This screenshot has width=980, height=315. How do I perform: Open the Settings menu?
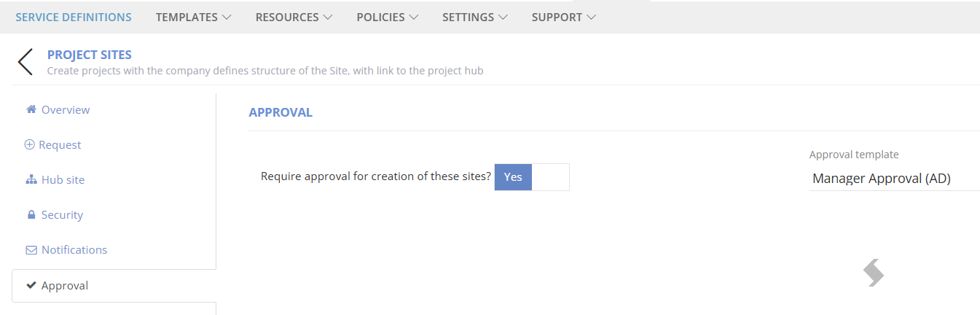(x=475, y=17)
